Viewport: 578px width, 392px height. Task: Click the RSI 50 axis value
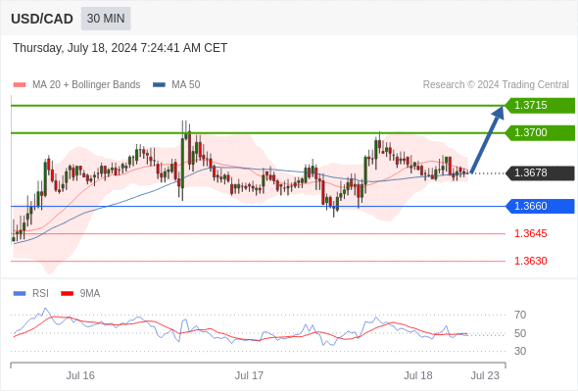(520, 333)
